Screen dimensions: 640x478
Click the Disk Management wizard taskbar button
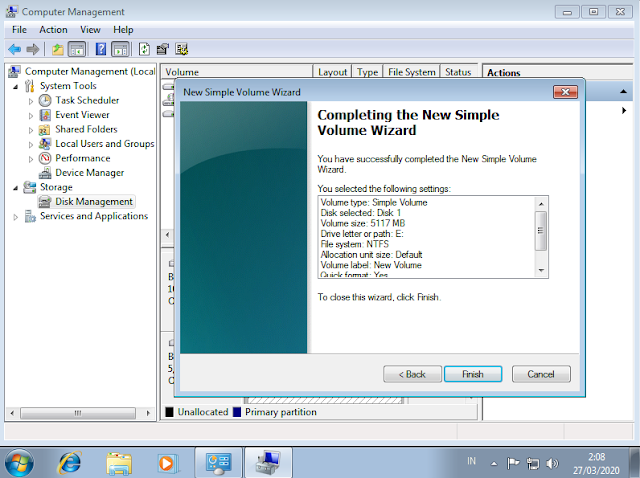tap(268, 463)
